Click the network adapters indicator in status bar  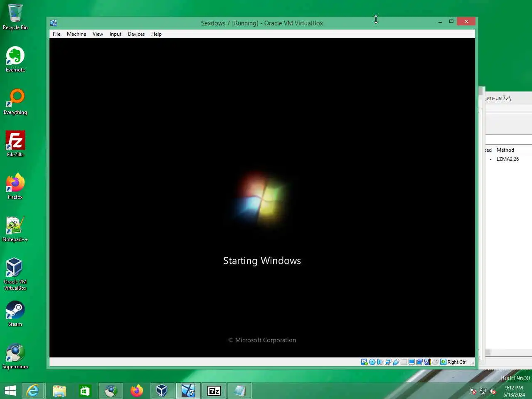(388, 362)
